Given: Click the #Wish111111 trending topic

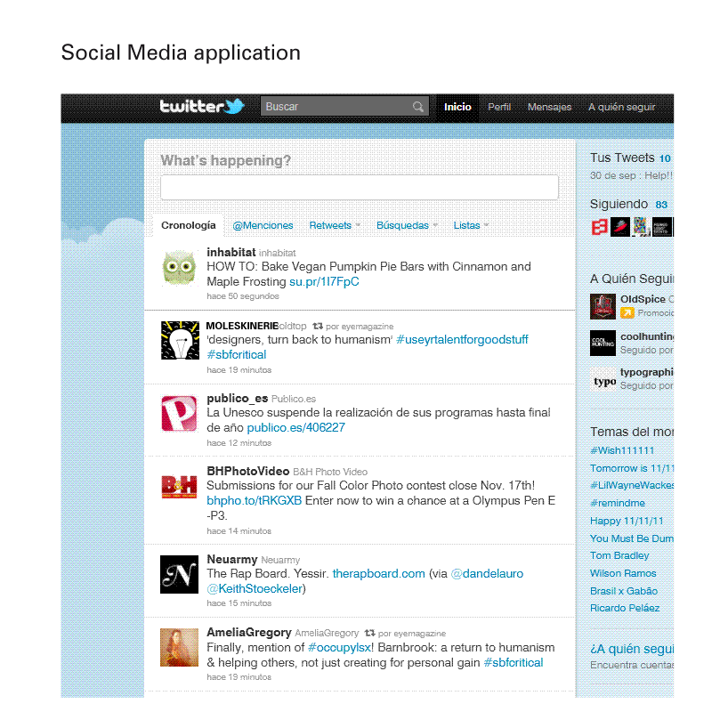Looking at the screenshot, I should pos(622,450).
